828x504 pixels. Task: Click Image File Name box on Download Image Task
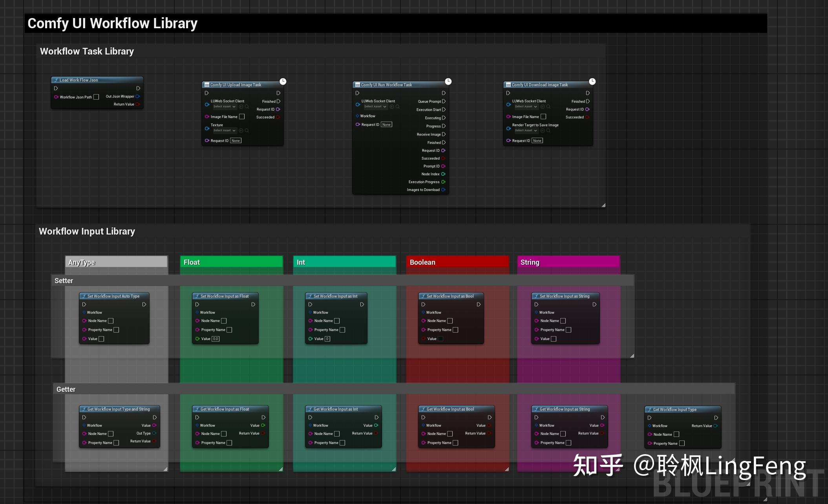coord(543,117)
